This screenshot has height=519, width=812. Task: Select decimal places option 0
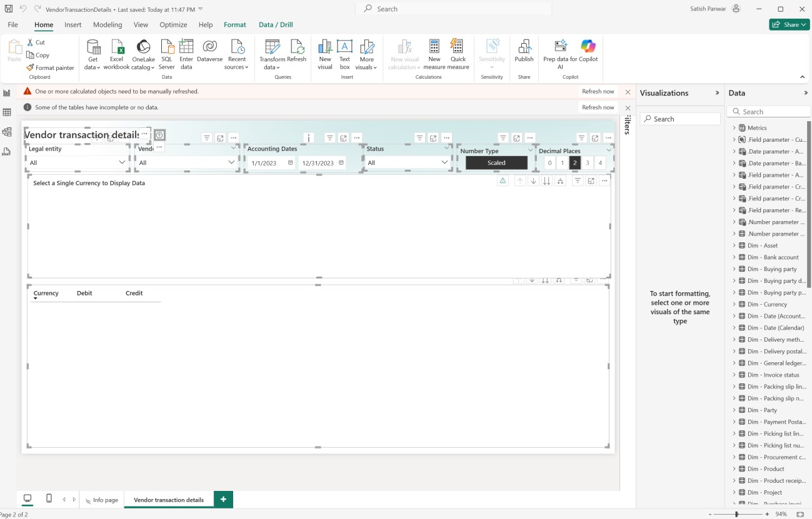click(x=549, y=163)
